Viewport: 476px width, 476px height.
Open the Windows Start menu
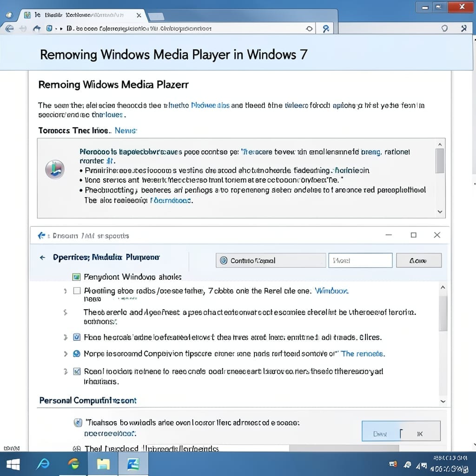click(13, 464)
